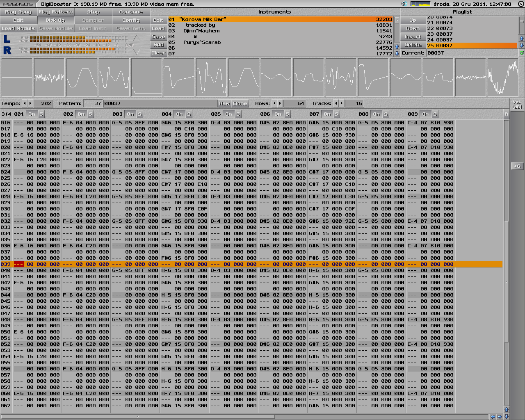The width and height of the screenshot is (525, 420).
Task: Click the Clone pattern button
Action: pyautogui.click(x=240, y=103)
